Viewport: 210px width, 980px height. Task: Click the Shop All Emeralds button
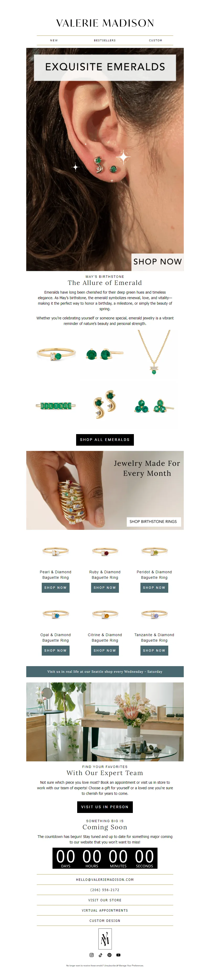(105, 439)
